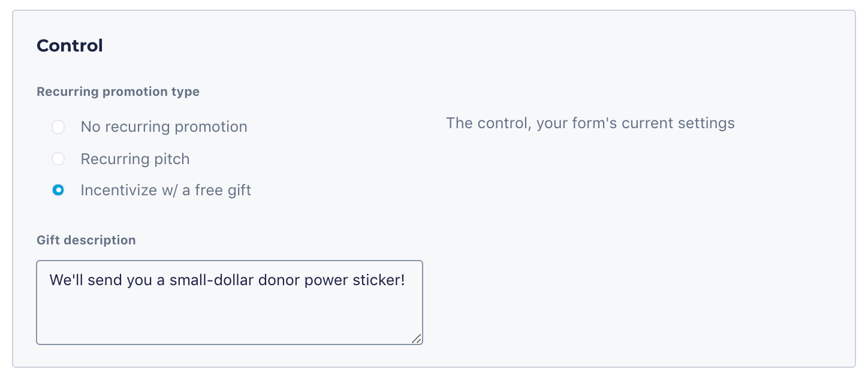
Task: Click the word "power" in the text area
Action: tap(327, 280)
